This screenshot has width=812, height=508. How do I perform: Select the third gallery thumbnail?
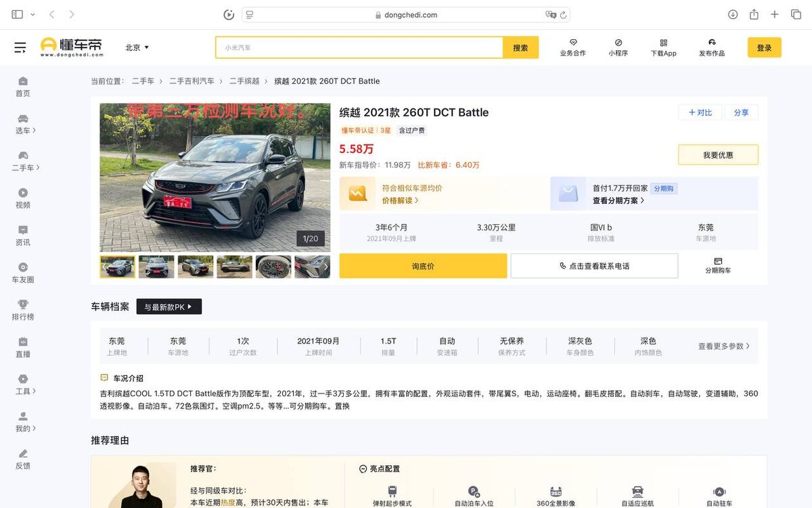click(196, 266)
